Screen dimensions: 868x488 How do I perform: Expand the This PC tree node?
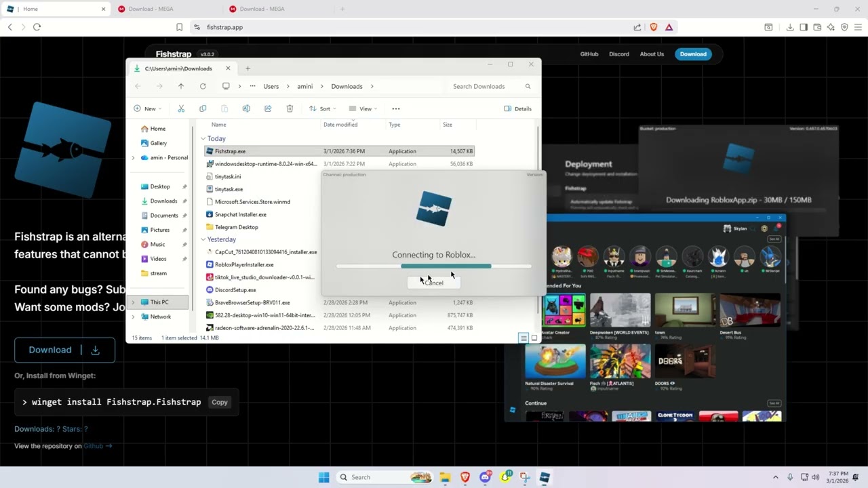133,302
